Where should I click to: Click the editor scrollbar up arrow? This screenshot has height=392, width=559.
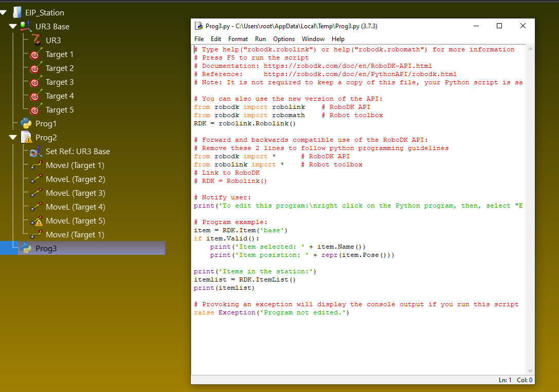click(x=530, y=49)
